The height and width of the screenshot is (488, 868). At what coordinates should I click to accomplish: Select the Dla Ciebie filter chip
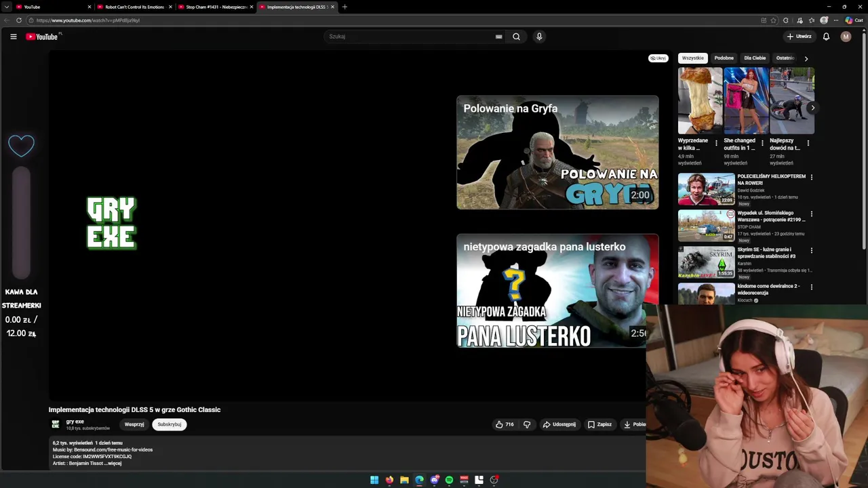point(755,58)
